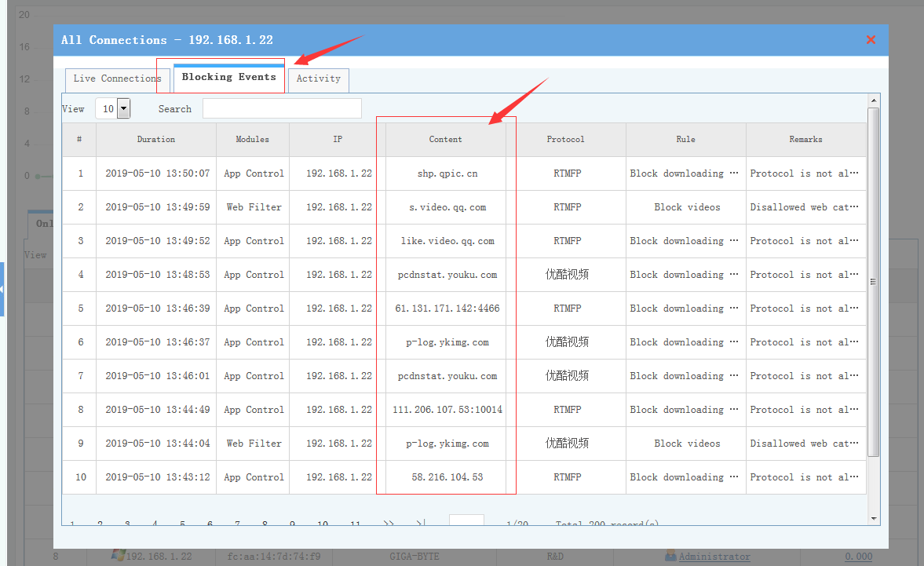
Task: Sort by the Duration column header
Action: (x=156, y=140)
